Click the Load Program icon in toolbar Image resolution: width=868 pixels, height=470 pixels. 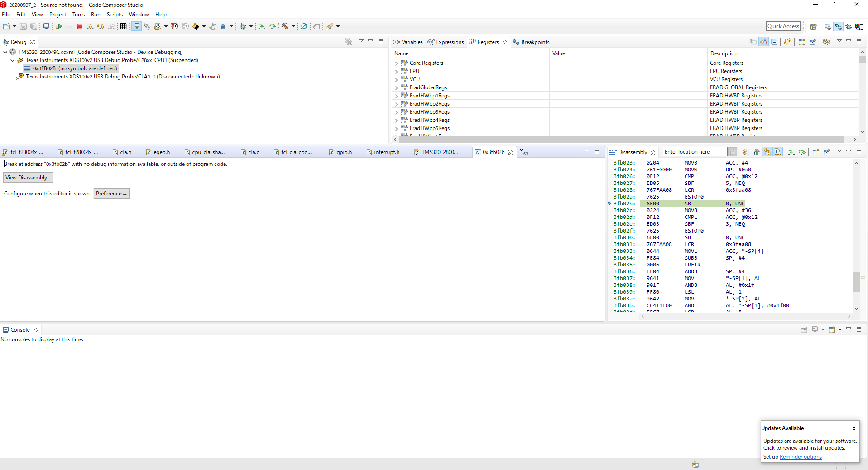158,27
